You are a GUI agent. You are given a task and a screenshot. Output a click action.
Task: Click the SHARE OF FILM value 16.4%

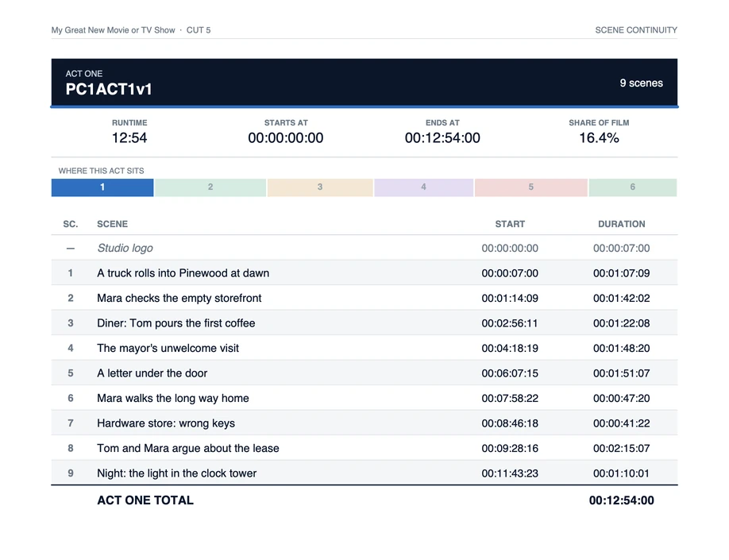click(x=599, y=137)
